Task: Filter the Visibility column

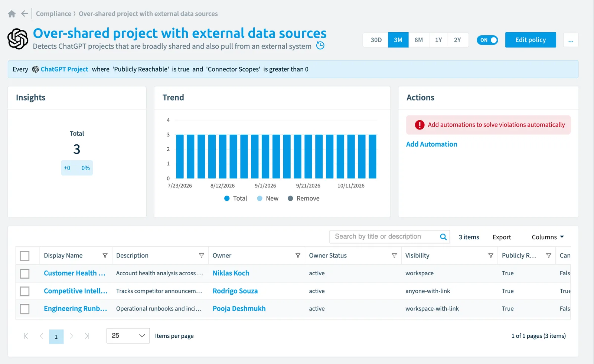Action: coord(491,256)
